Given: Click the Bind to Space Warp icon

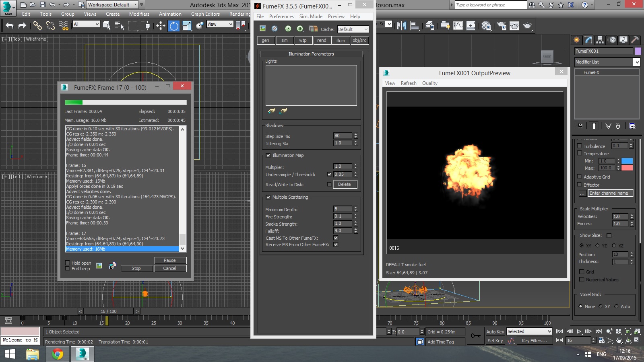Looking at the screenshot, I should [64, 26].
